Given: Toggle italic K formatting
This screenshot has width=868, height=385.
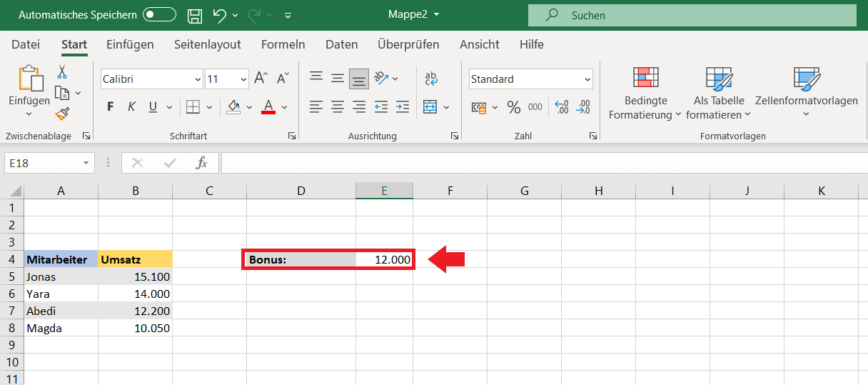Looking at the screenshot, I should pyautogui.click(x=131, y=107).
